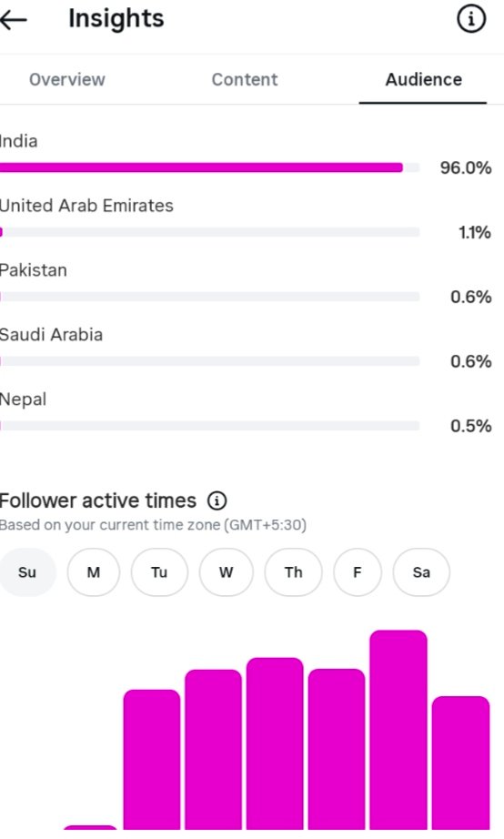Click the Pakistan country label

pyautogui.click(x=33, y=270)
